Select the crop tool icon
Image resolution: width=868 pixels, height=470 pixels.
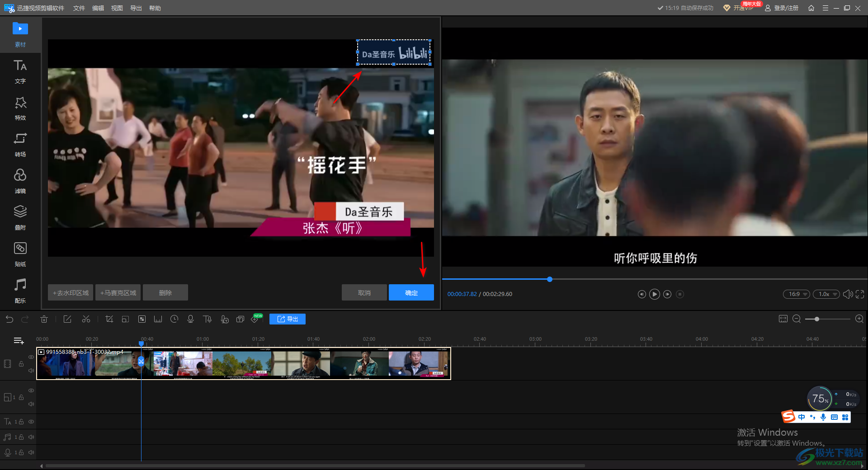[x=109, y=319]
